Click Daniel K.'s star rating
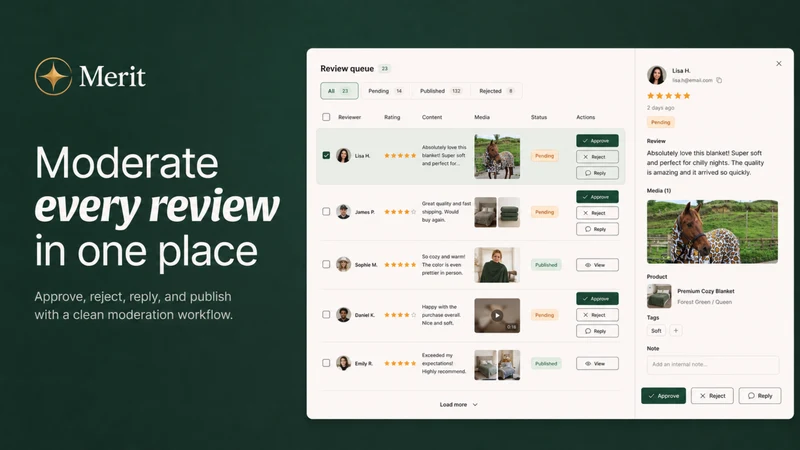This screenshot has height=450, width=800. click(400, 315)
